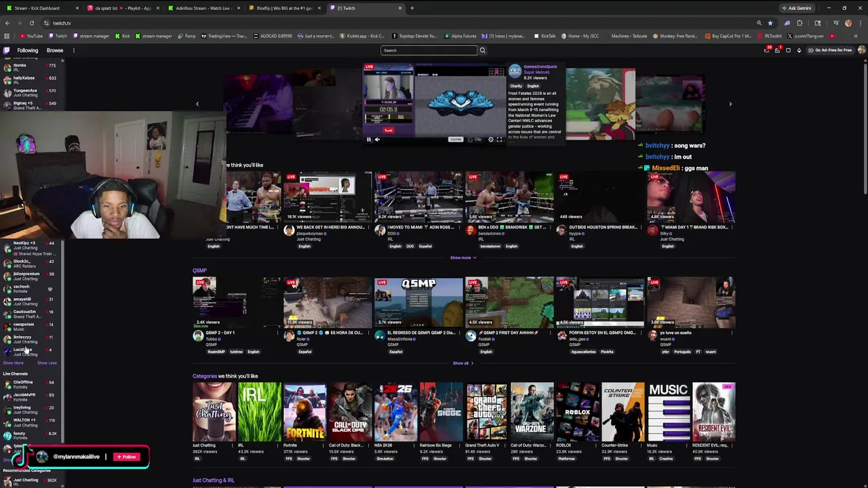
Task: Open Glock2c_ ARC Raiders channel in sidebar
Action: (31, 264)
